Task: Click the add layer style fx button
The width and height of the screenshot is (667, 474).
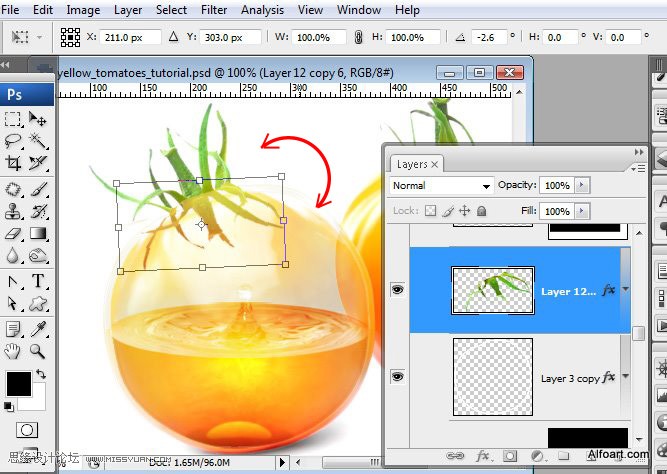Action: point(483,456)
